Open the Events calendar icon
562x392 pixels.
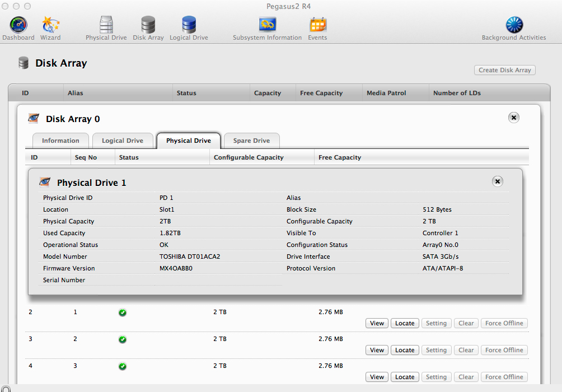[317, 25]
